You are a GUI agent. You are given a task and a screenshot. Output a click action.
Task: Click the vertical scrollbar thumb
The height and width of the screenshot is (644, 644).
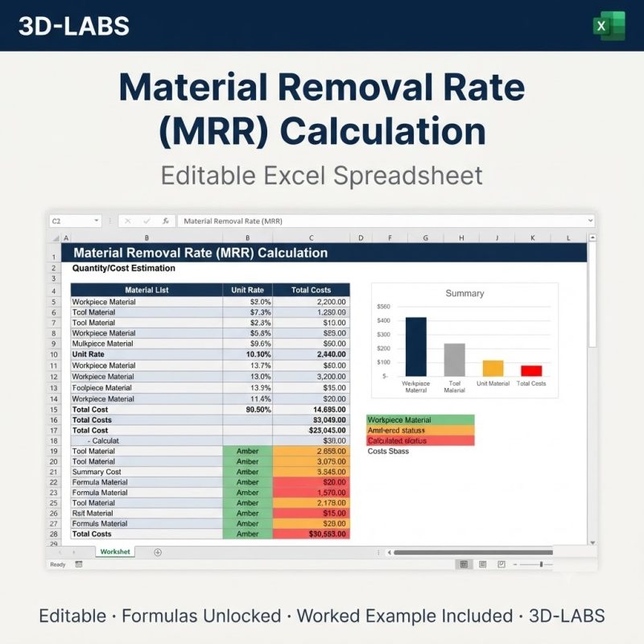click(x=592, y=295)
